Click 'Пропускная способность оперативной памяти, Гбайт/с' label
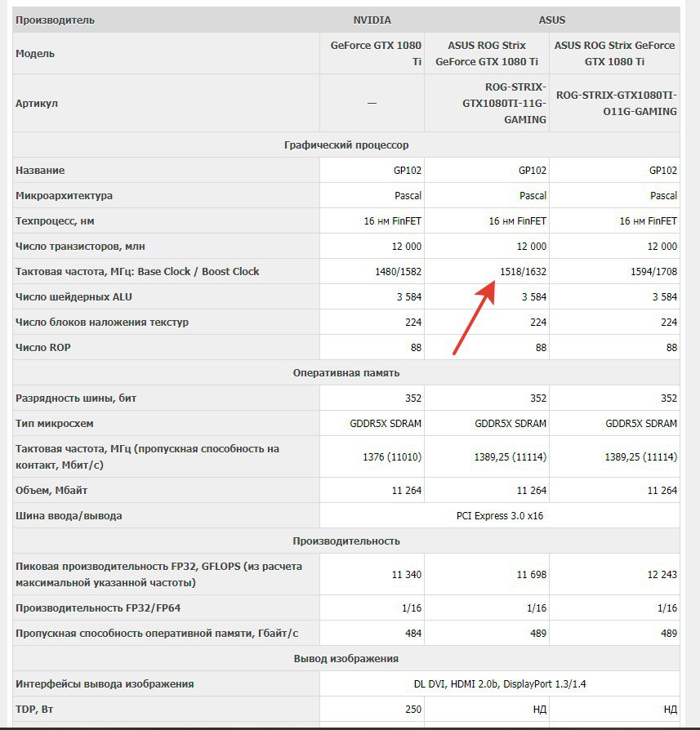The height and width of the screenshot is (730, 700). coord(157,633)
